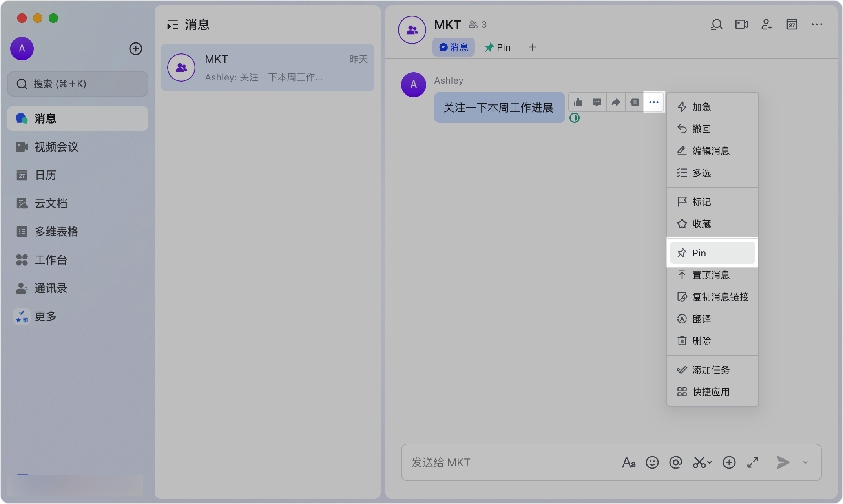Open the group calendar icon in header
Image resolution: width=843 pixels, height=504 pixels.
click(x=792, y=25)
